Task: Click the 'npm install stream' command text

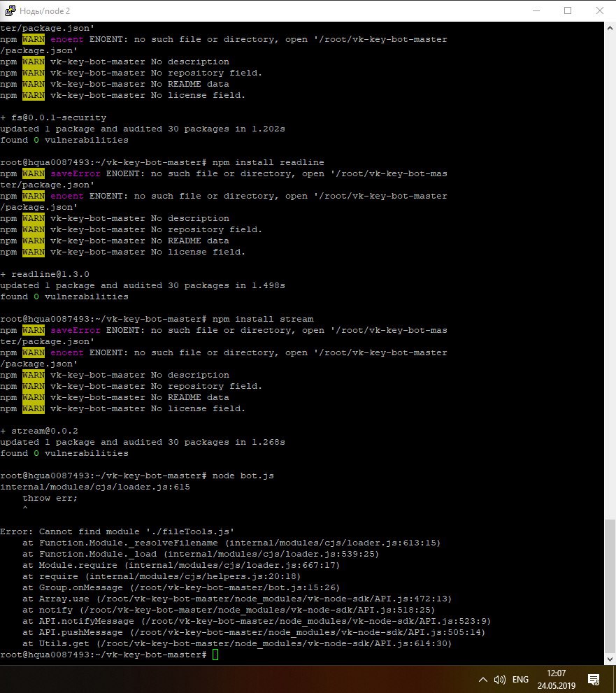Action: [x=263, y=319]
